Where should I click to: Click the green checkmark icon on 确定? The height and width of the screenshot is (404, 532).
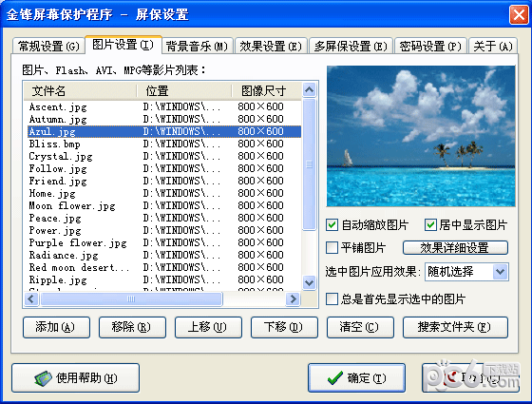[335, 378]
